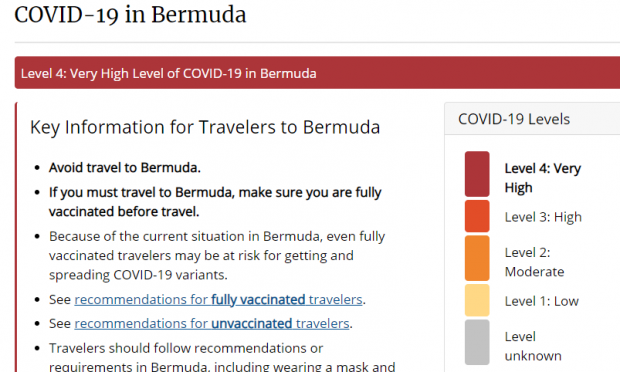Viewport: 620px width, 372px height.
Task: Select the Level unknown label
Action: coord(533,346)
